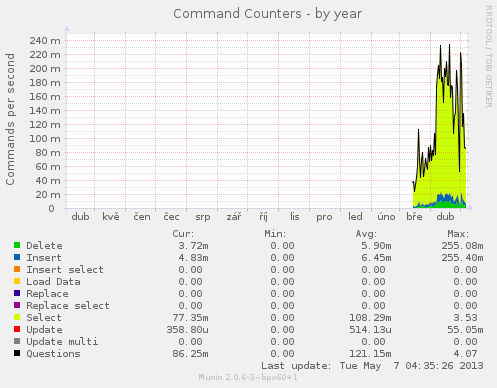This screenshot has width=497, height=388.
Task: Click the 'srp' month label on x-axis
Action: pyautogui.click(x=203, y=217)
